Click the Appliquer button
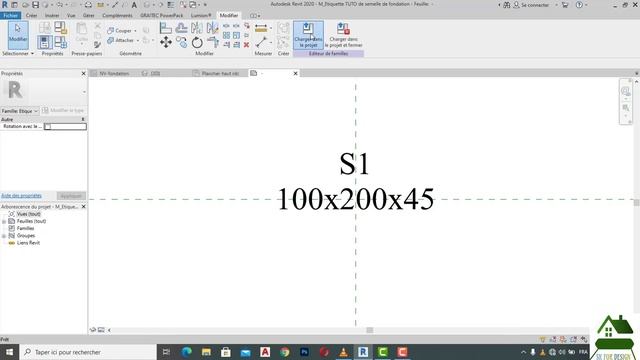The image size is (640, 360). click(x=71, y=196)
